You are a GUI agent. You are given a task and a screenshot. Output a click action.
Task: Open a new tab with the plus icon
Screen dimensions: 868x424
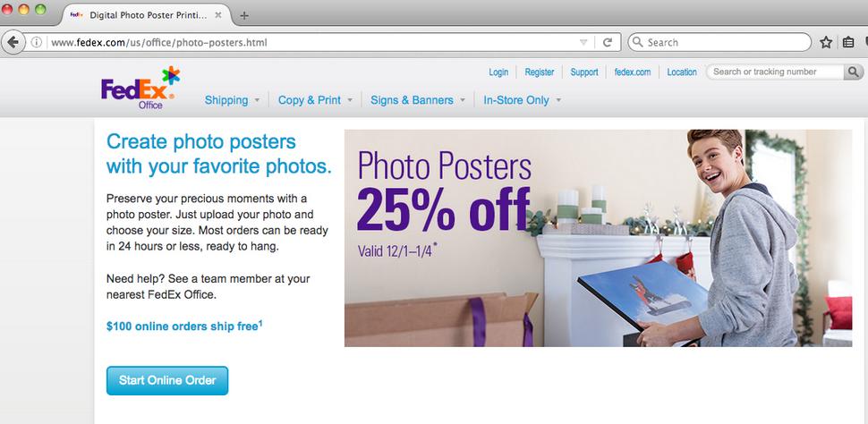(x=244, y=15)
